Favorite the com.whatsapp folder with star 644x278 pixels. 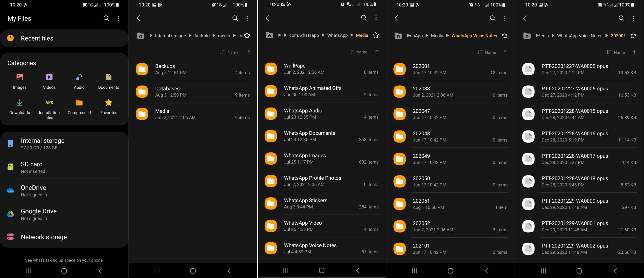point(247,36)
